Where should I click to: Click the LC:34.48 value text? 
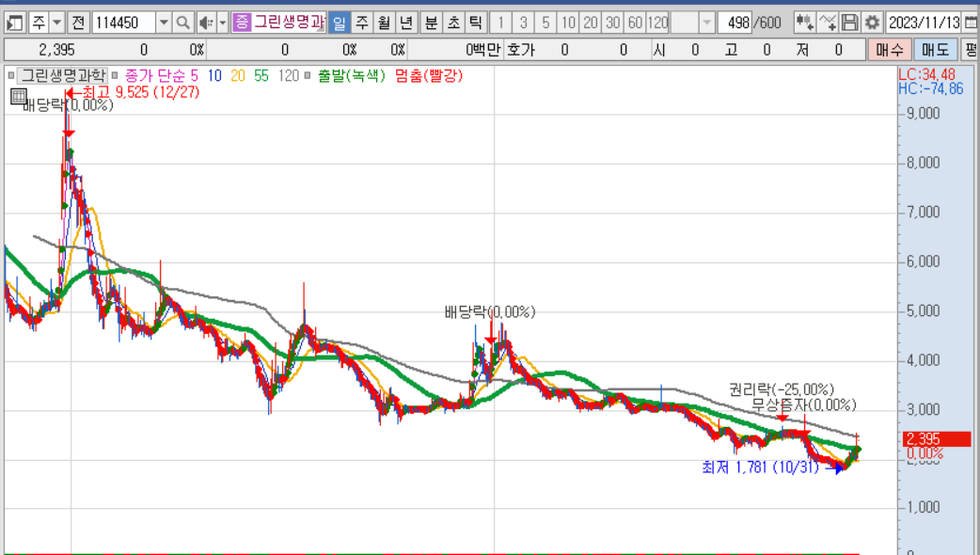(926, 74)
